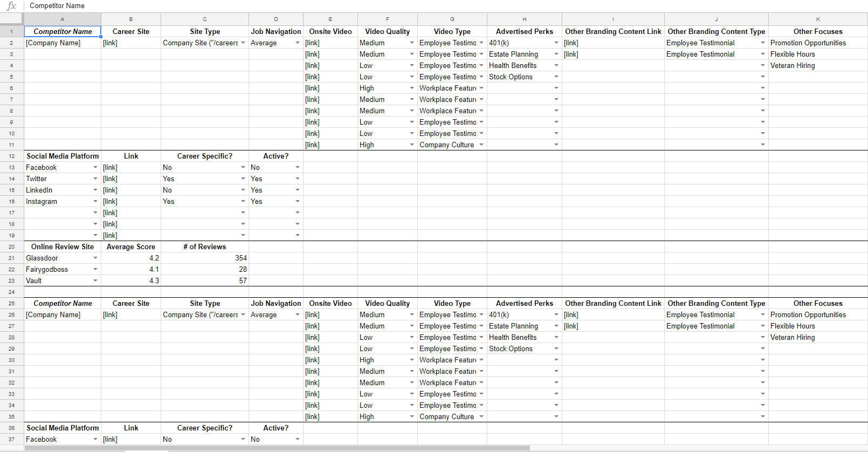
Task: Select Career Specific? header in row 36
Action: click(x=205, y=428)
